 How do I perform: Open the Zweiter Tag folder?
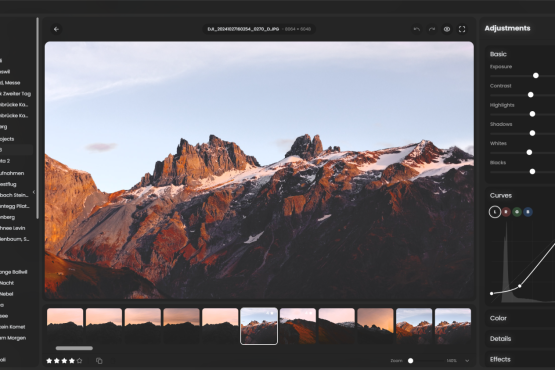tap(16, 94)
